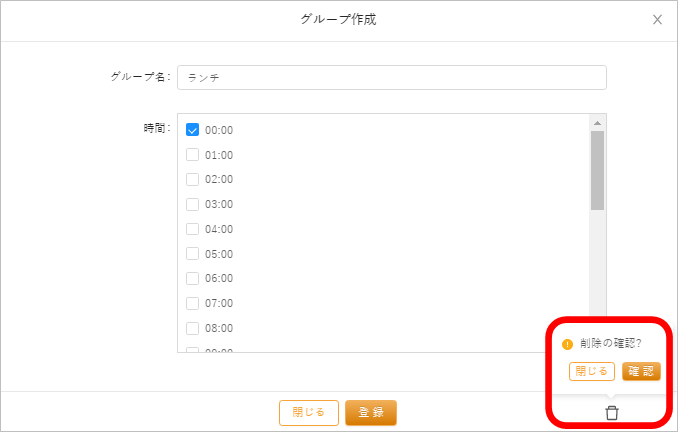Click the time list scrollbar thumb
Viewport: 678px width, 432px height.
(x=597, y=170)
